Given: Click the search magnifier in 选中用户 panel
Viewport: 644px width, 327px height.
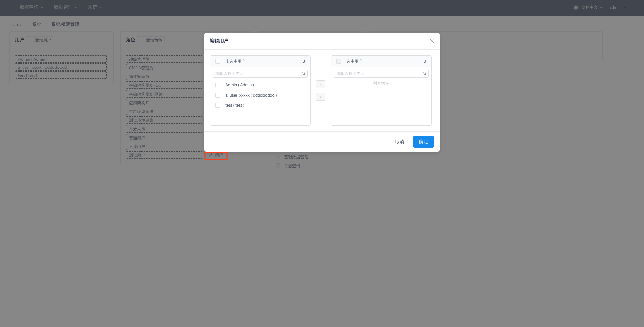Looking at the screenshot, I should pyautogui.click(x=424, y=74).
